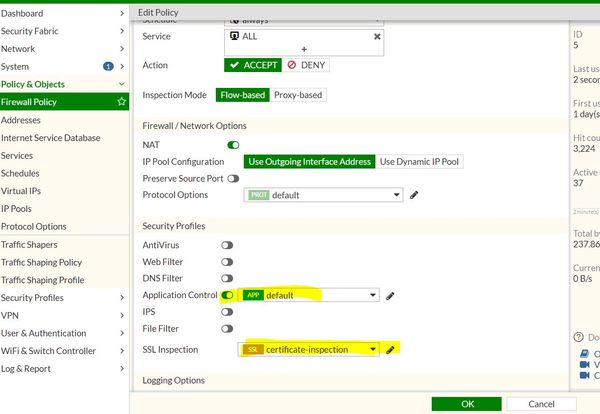This screenshot has width=600, height=414.
Task: Click the help question mark icon
Action: tap(577, 337)
